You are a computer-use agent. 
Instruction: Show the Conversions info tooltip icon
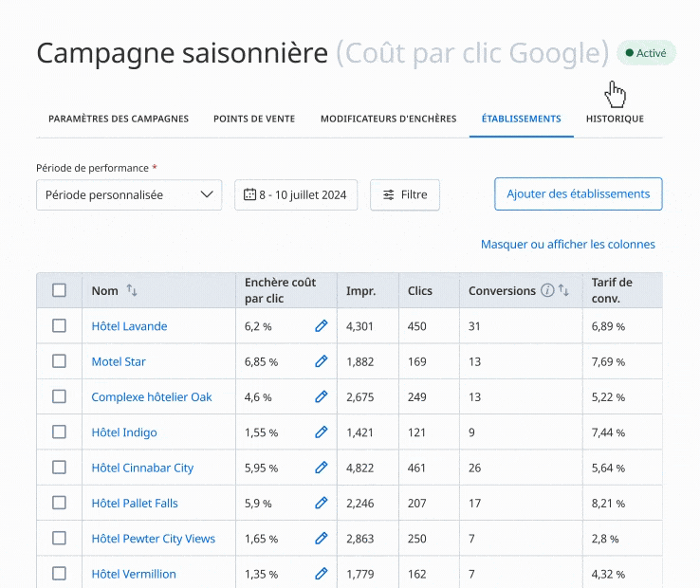point(547,291)
